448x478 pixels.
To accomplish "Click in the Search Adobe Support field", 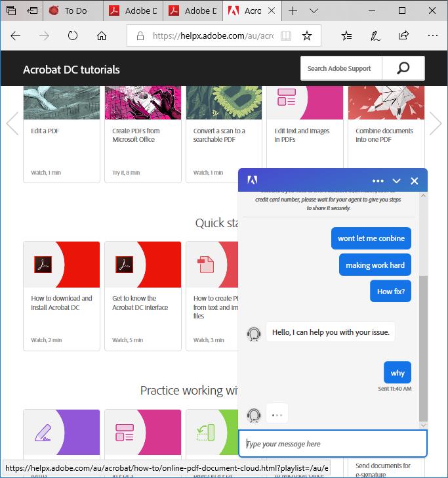I will pos(341,68).
